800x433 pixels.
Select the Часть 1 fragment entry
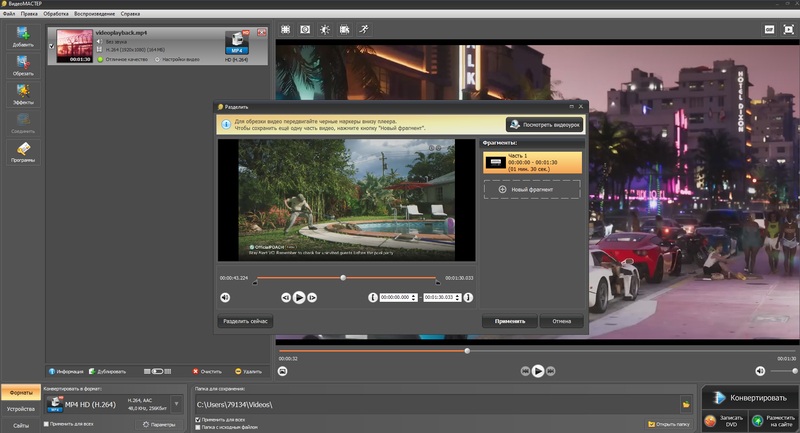click(x=532, y=162)
